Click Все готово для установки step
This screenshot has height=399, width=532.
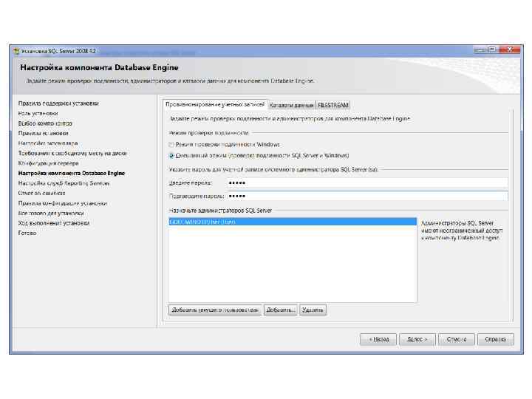(x=51, y=213)
